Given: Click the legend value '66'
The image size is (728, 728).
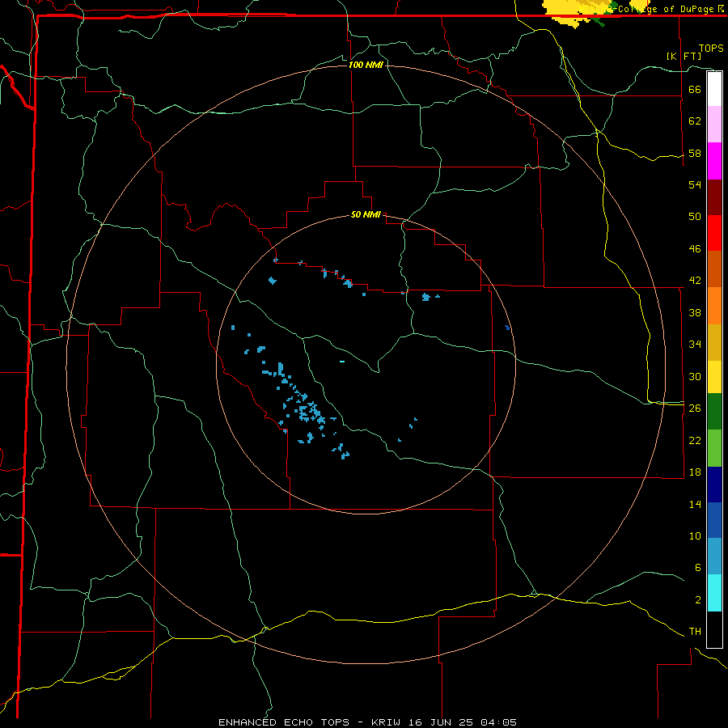Looking at the screenshot, I should click(695, 89).
